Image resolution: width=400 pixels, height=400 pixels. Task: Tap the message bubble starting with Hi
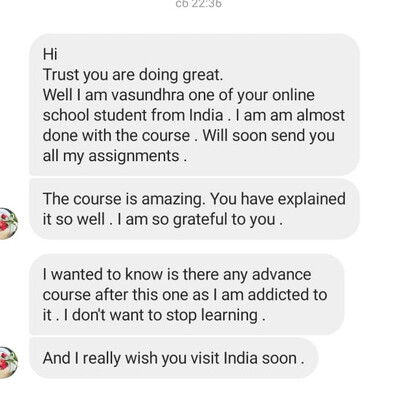point(195,105)
